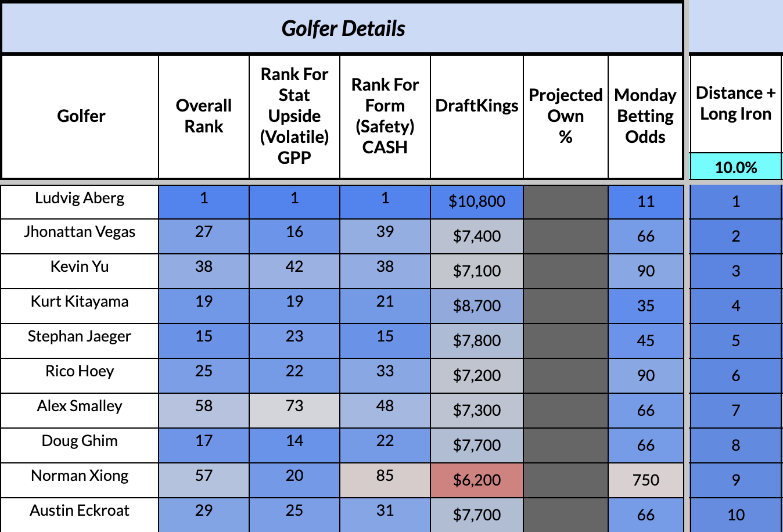Select the DraftKings column header
This screenshot has width=783, height=532.
point(477,106)
